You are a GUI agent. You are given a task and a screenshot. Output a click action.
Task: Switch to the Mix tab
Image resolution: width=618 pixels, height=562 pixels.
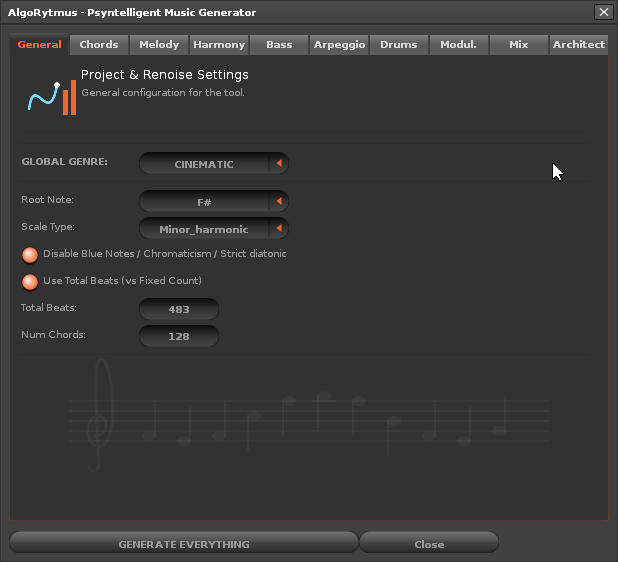518,45
